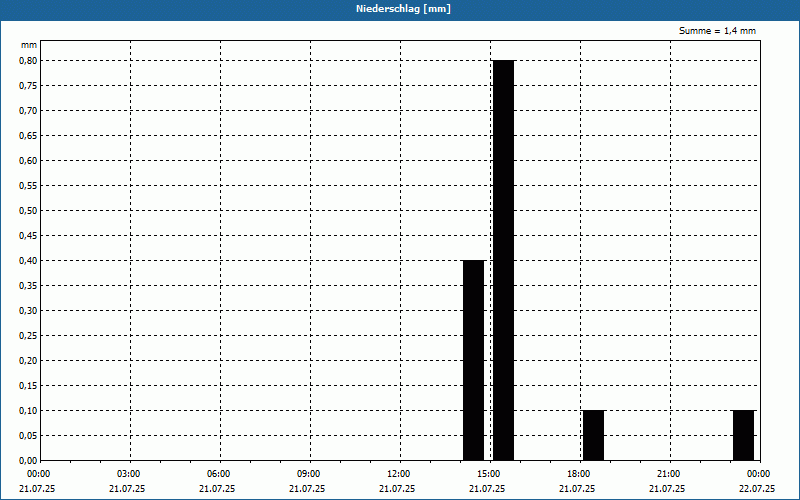The height and width of the screenshot is (500, 800).
Task: Select the 0,10 mm bar after 18:00
Action: point(593,435)
